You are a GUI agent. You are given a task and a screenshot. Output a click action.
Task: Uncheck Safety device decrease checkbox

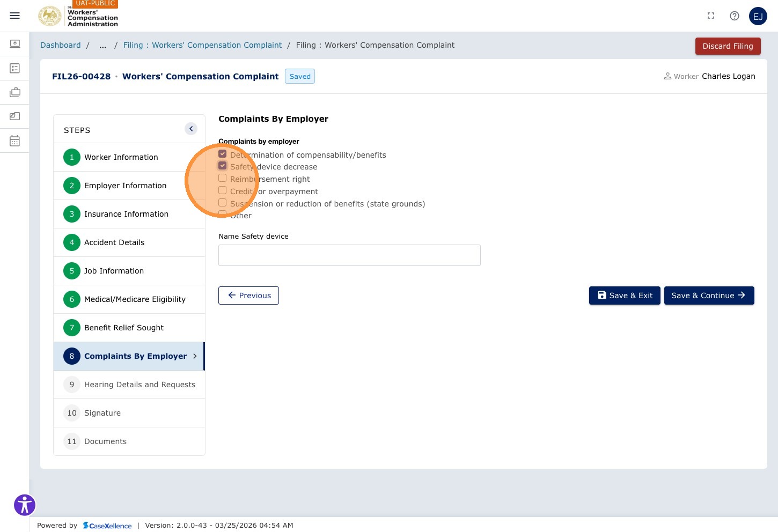click(x=222, y=166)
